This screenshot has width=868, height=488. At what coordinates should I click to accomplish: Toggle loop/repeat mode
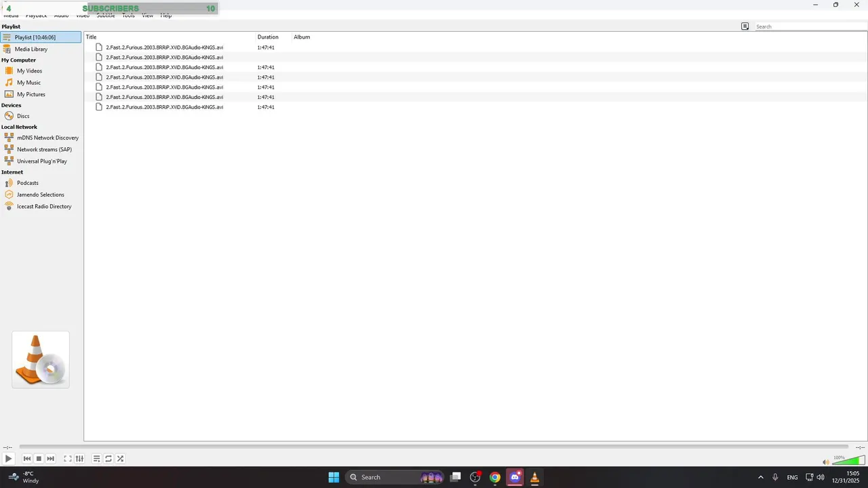pyautogui.click(x=108, y=459)
